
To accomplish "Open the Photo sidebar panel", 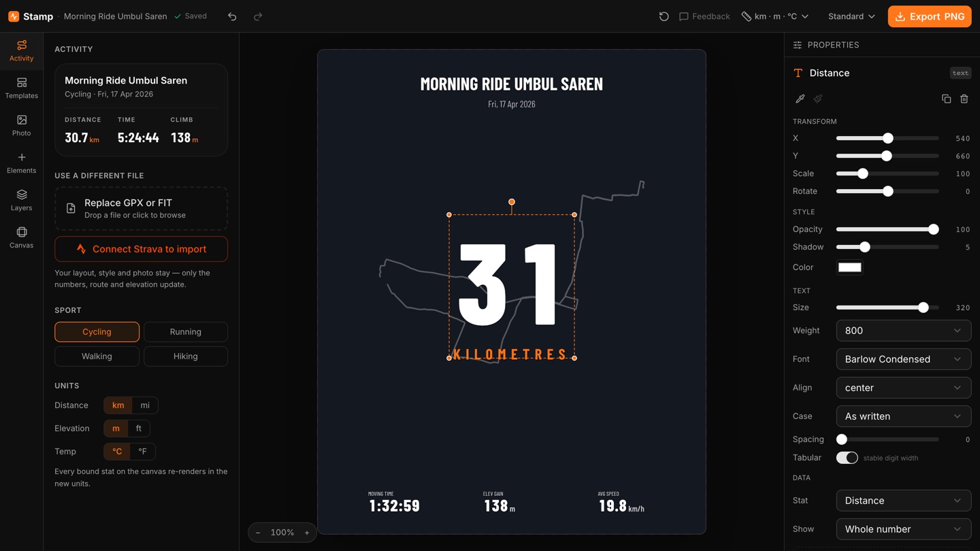I will [x=21, y=126].
